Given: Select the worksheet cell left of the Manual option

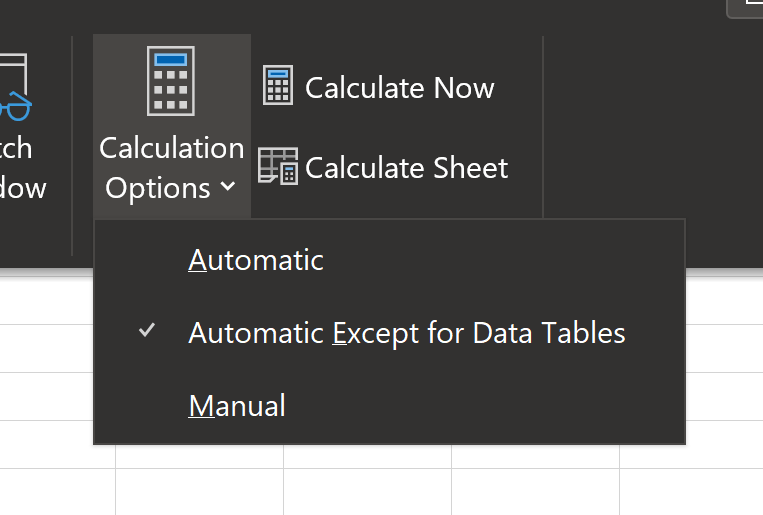Looking at the screenshot, I should click(46, 396).
